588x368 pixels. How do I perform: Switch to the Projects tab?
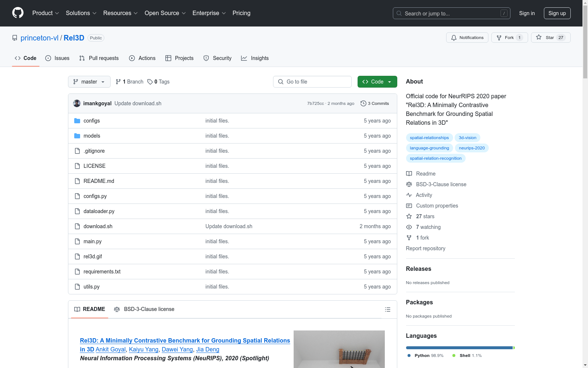coord(179,58)
